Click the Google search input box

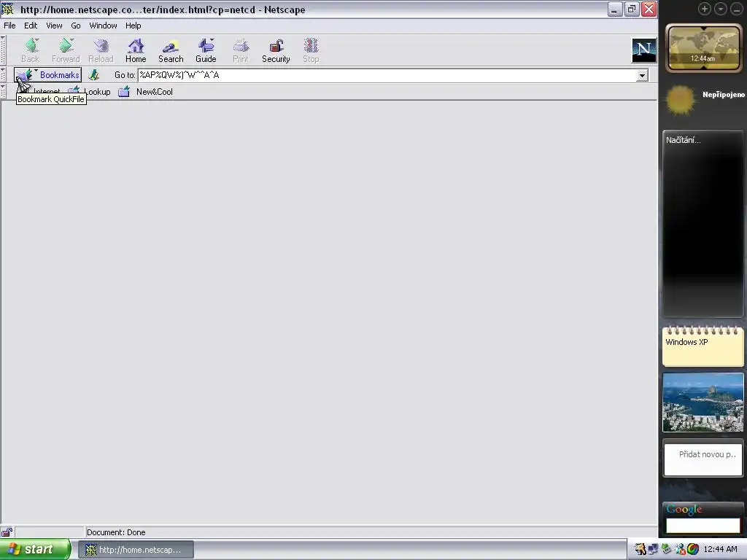point(703,526)
